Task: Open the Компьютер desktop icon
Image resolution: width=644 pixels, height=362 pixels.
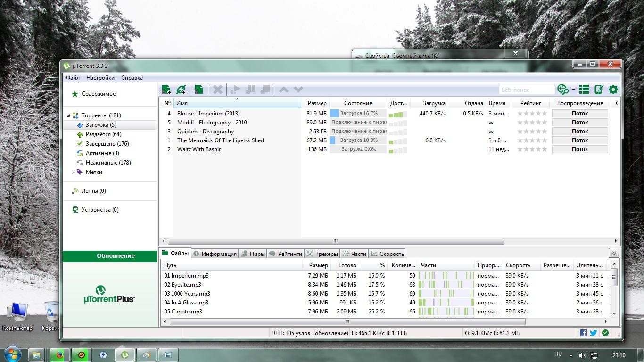Action: click(17, 316)
